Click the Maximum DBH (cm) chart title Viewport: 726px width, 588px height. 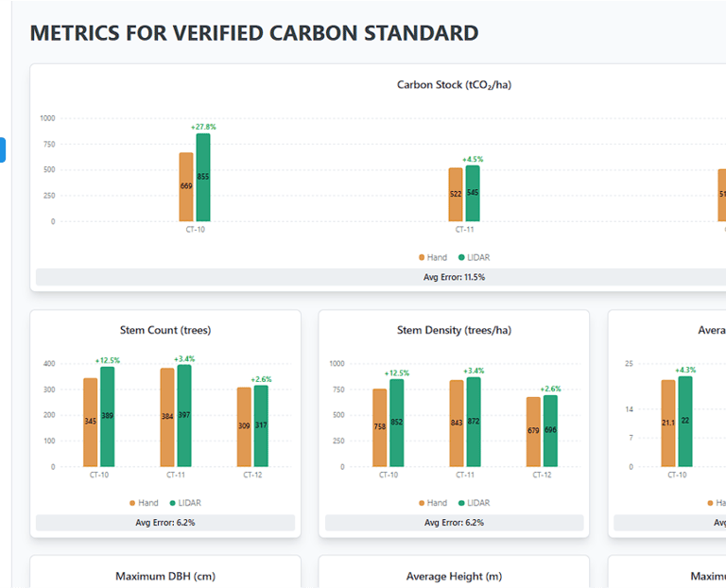165,577
